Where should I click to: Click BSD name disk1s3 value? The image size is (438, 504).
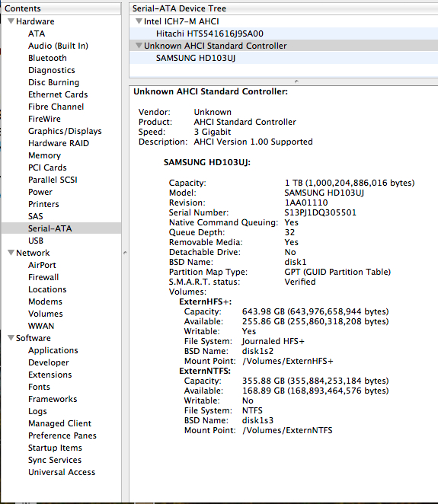tap(257, 420)
